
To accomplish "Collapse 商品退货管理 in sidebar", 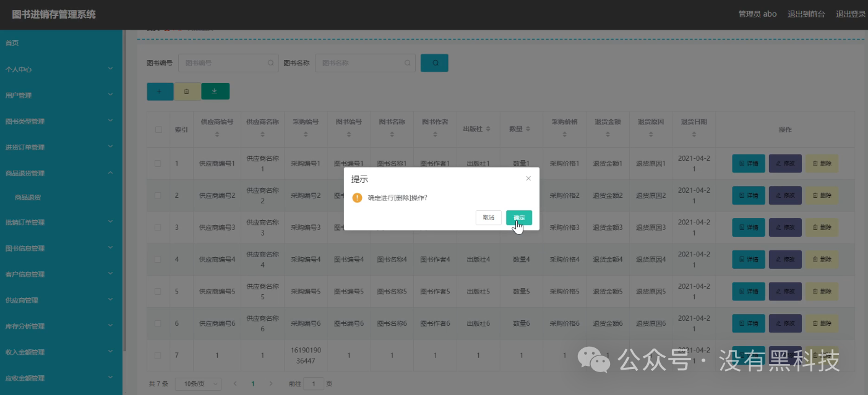I will coord(61,173).
